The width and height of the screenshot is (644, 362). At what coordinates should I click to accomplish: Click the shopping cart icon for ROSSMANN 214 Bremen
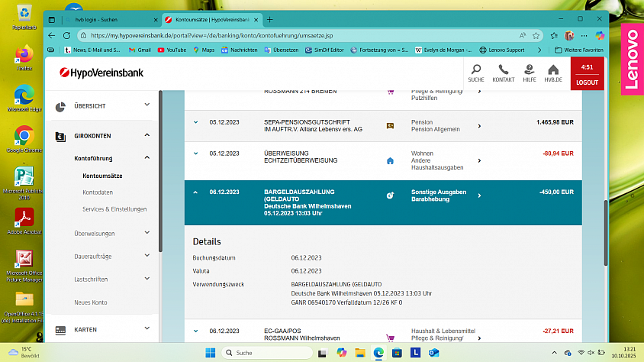[x=390, y=92]
